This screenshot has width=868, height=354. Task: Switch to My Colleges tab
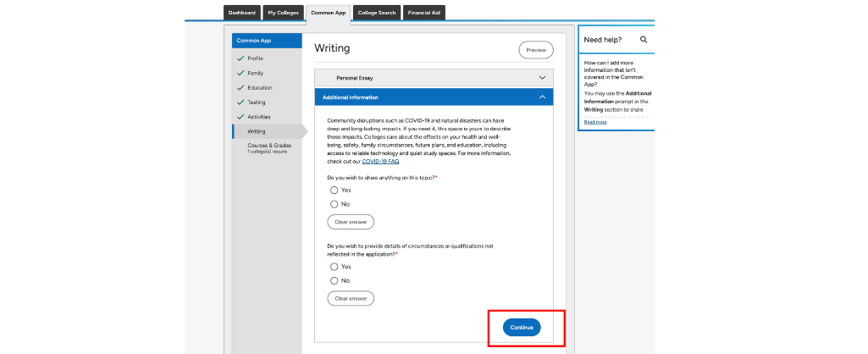(x=284, y=13)
